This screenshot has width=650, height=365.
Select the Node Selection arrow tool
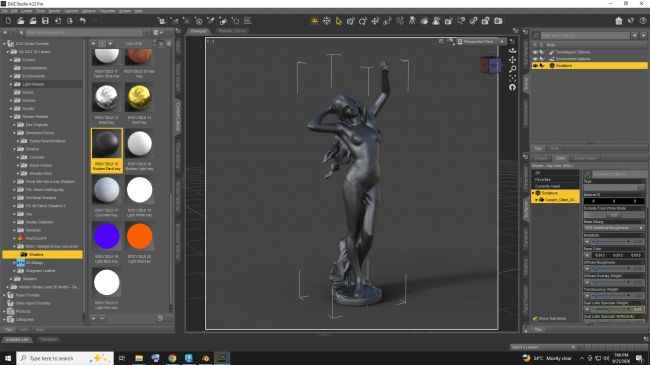point(339,21)
